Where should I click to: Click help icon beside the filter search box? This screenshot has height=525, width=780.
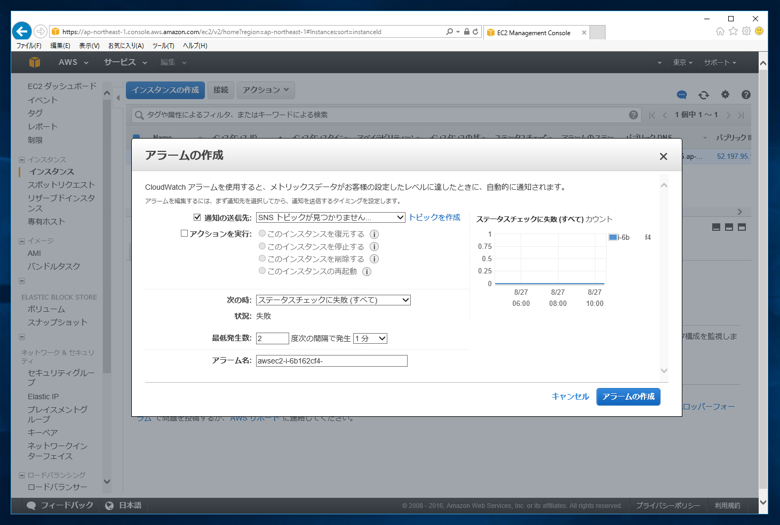[633, 115]
